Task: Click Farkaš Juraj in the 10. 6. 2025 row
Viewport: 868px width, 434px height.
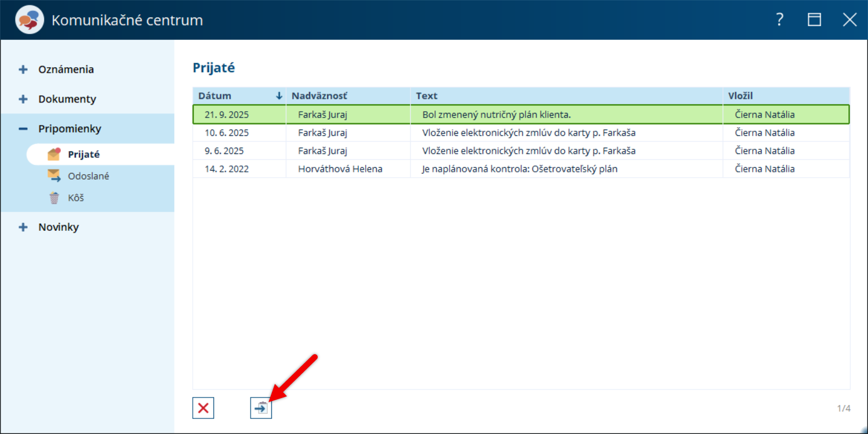Action: [x=322, y=133]
